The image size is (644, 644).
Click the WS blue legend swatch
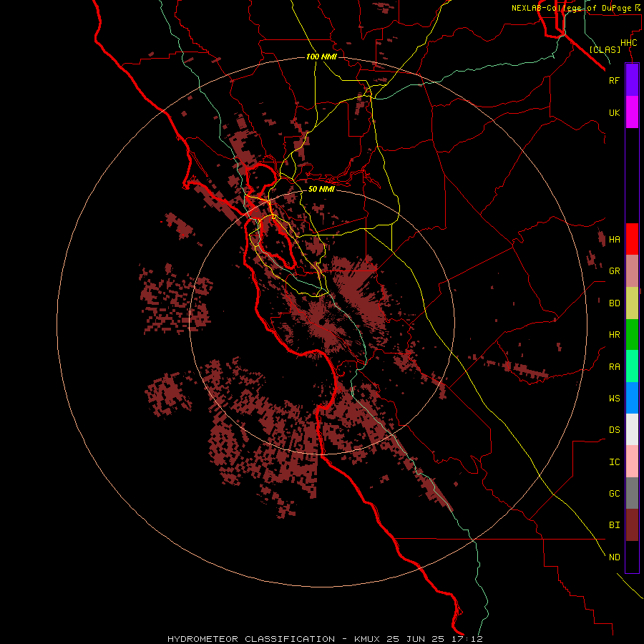point(632,398)
